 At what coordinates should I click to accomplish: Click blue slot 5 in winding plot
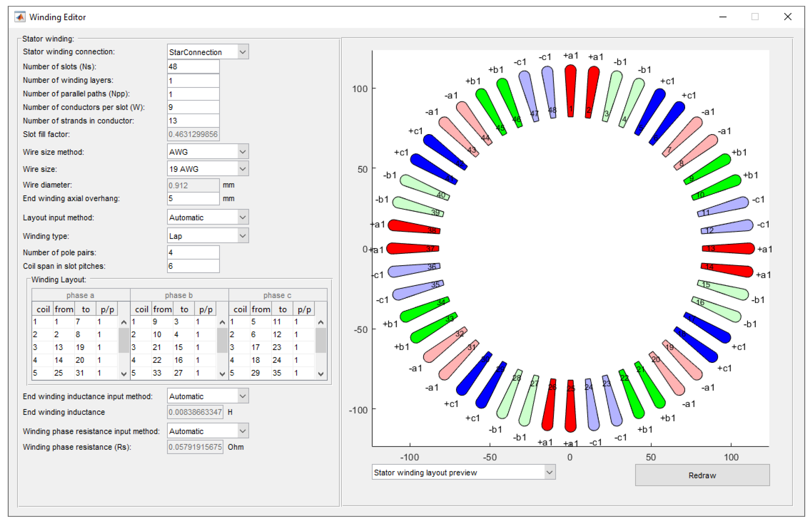(650, 110)
